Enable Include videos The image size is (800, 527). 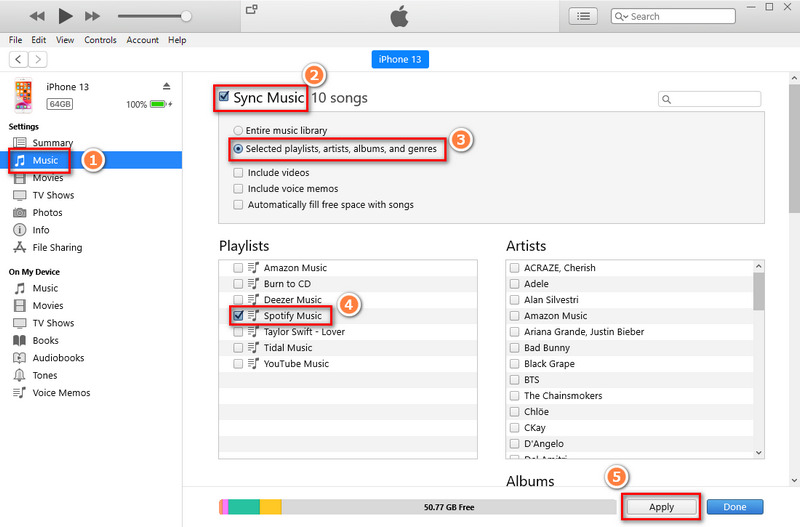238,172
